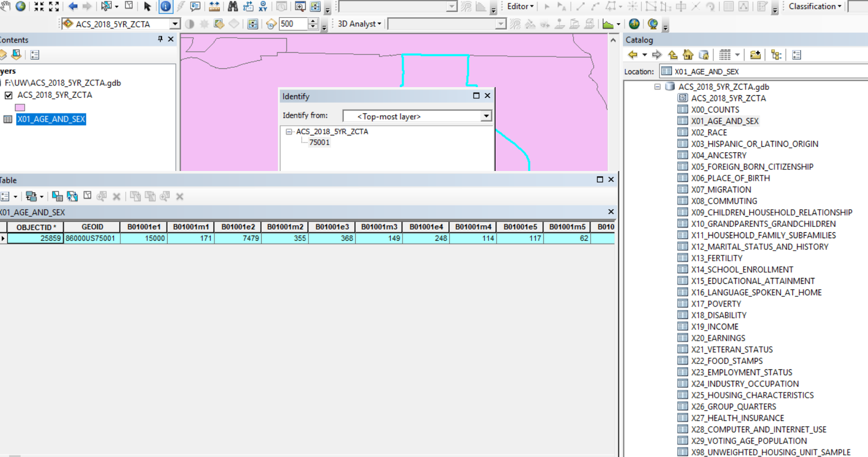Launch the ArcScene globe icon
The width and height of the screenshot is (868, 457).
(634, 24)
